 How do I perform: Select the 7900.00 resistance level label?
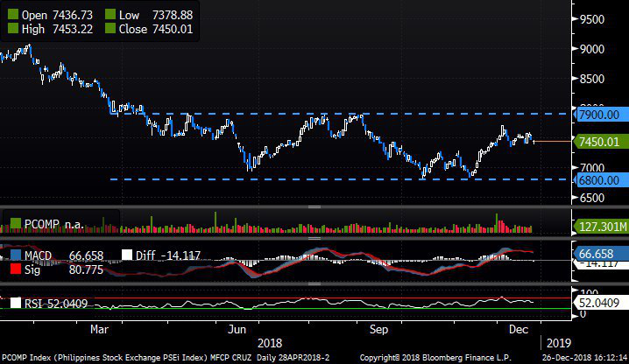point(599,114)
